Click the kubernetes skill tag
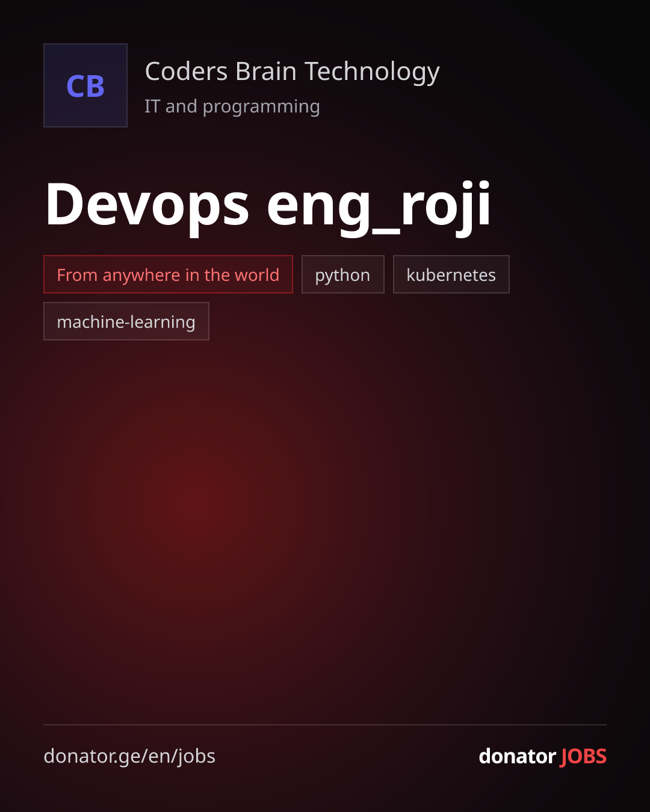Viewport: 650px width, 812px height. coord(451,274)
